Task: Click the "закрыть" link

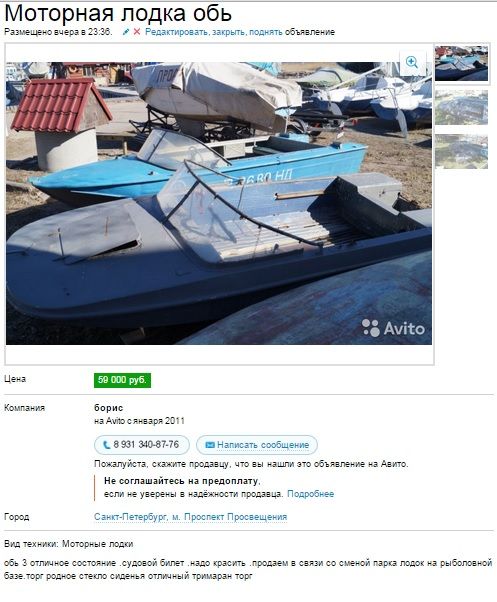Action: (x=229, y=32)
